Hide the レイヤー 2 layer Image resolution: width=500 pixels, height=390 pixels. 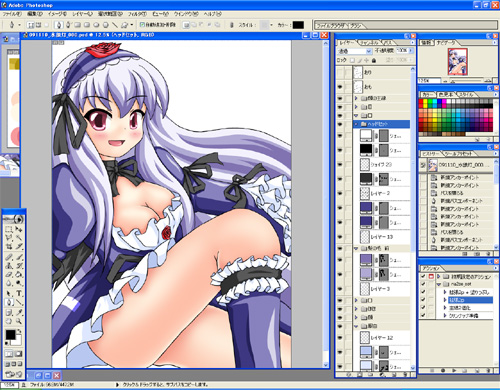pos(340,193)
